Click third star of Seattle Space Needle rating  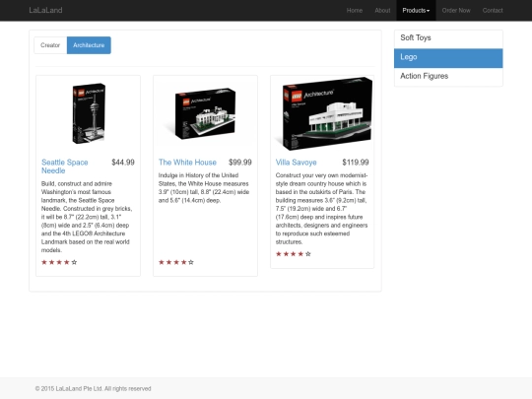[x=59, y=262]
